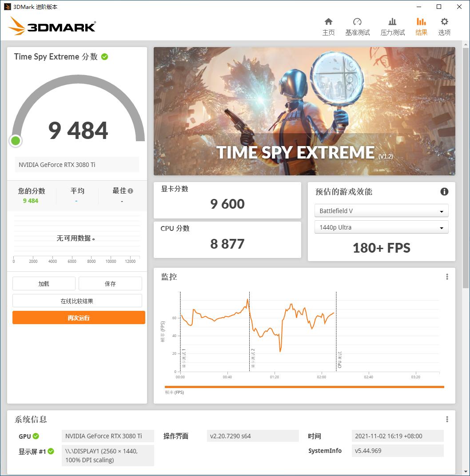Click the 显卡测试 2 marker line on the chart
Screen dimensions: 470x476
(x=249, y=332)
